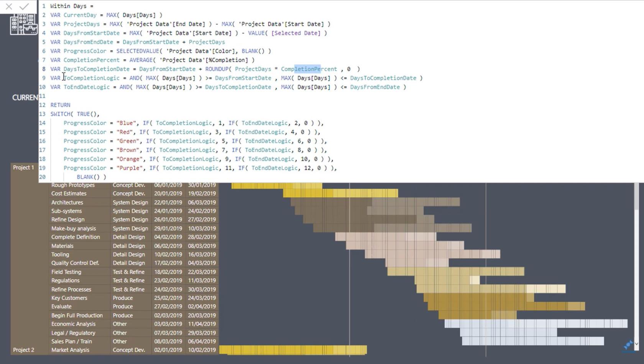Click "Red" string on line 15
Image resolution: width=644 pixels, height=364 pixels.
tap(125, 132)
